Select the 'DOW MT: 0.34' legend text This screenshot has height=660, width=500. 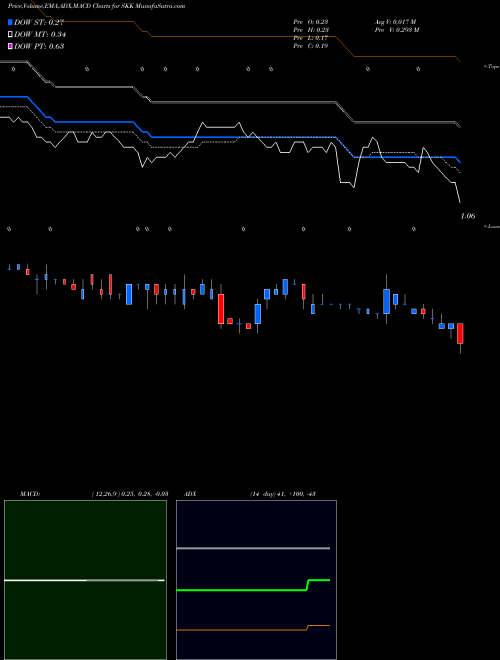[x=40, y=35]
